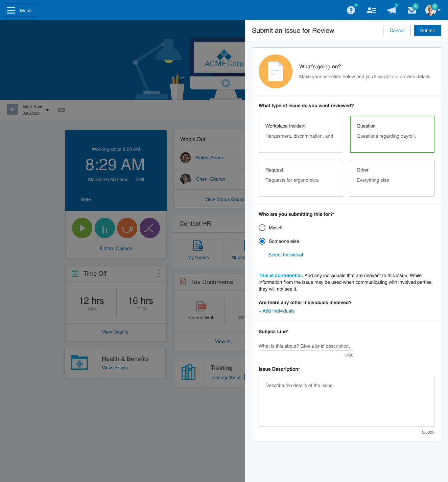Click the Submit button
Screen dimensions: 448x482
[427, 30]
